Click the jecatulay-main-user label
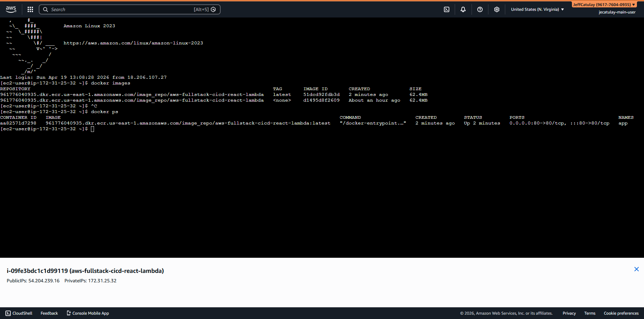 tap(617, 12)
